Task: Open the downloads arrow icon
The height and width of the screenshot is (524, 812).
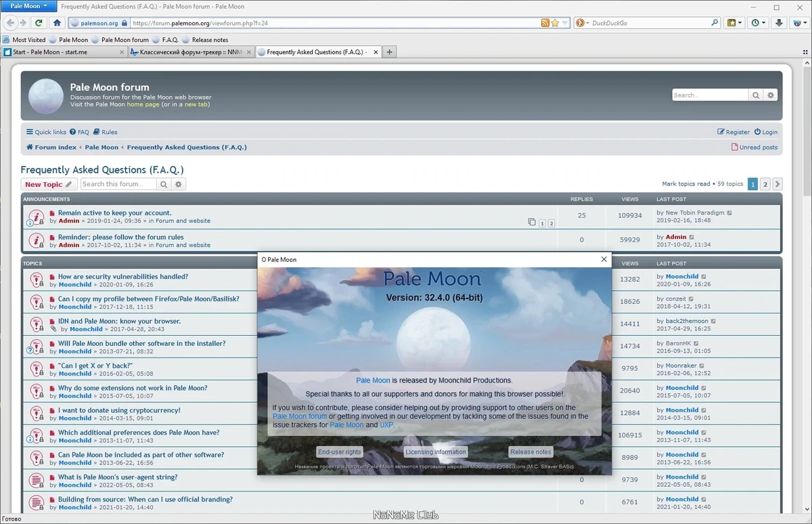Action: click(x=780, y=23)
